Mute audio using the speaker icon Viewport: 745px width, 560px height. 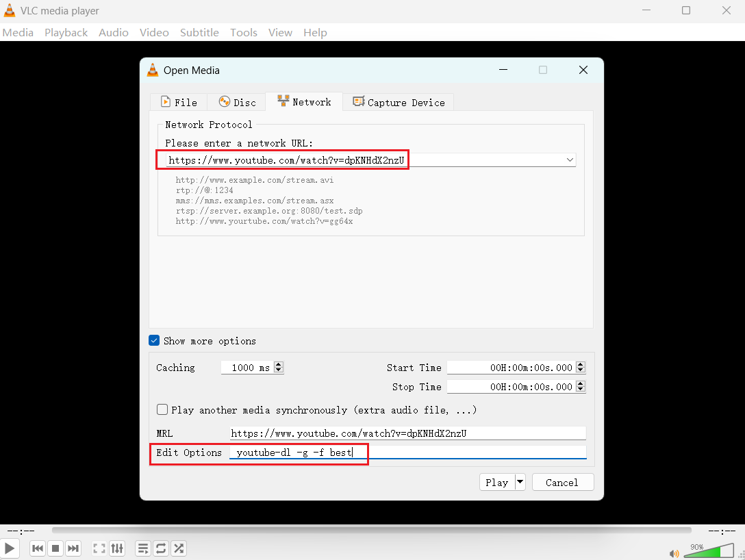click(x=674, y=553)
